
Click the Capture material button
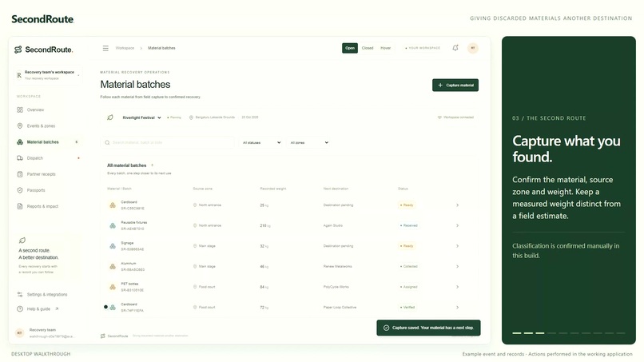[455, 85]
